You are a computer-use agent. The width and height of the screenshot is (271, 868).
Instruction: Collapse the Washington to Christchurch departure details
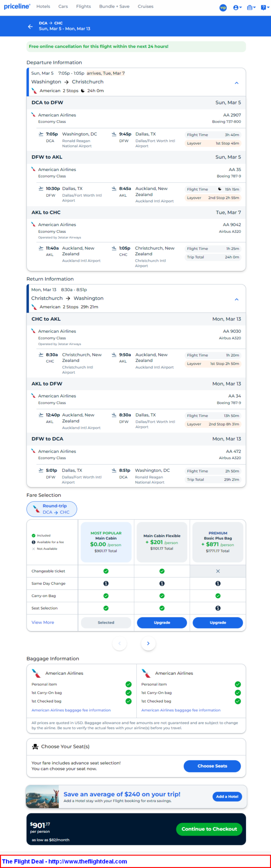click(x=237, y=83)
